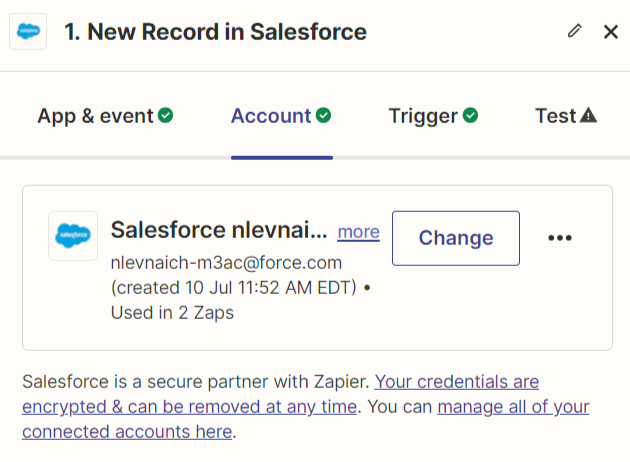630x462 pixels.
Task: Open the Trigger tab
Action: [x=433, y=116]
